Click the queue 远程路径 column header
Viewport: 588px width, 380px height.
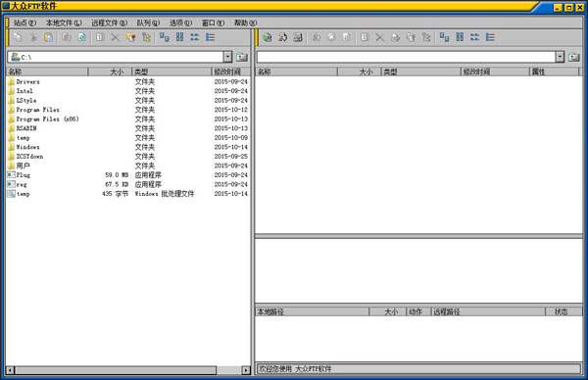pos(488,311)
